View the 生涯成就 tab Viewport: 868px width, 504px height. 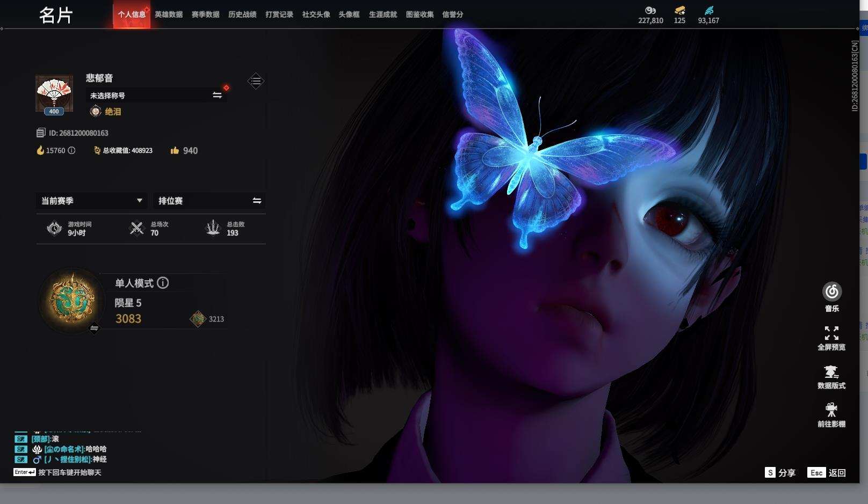(383, 14)
